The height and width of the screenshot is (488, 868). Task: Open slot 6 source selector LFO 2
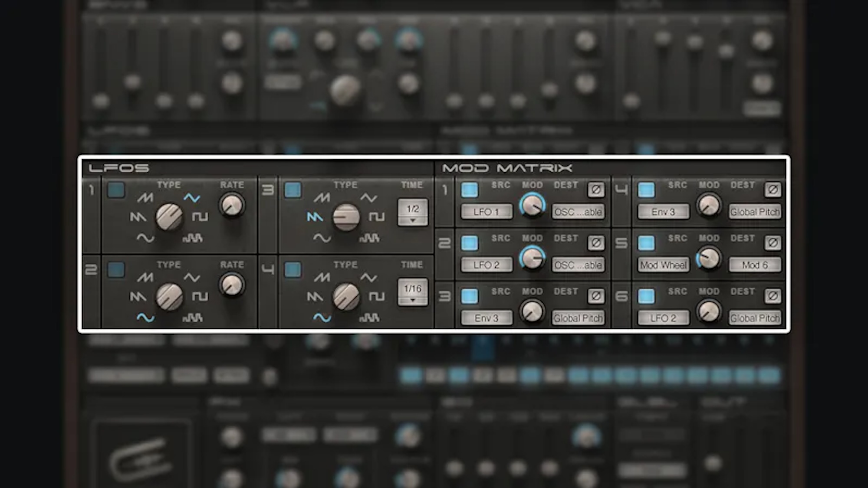click(x=663, y=318)
